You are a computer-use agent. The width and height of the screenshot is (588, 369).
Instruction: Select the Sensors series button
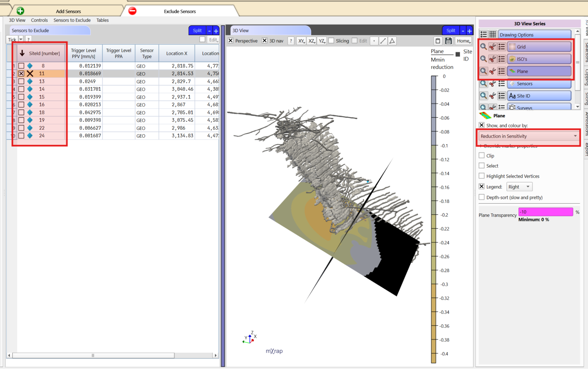pyautogui.click(x=539, y=84)
